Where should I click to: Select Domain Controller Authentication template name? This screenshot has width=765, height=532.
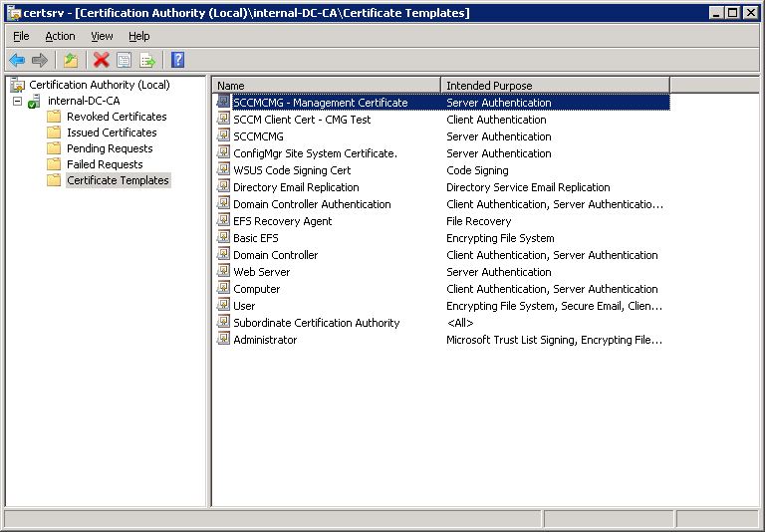(x=312, y=204)
